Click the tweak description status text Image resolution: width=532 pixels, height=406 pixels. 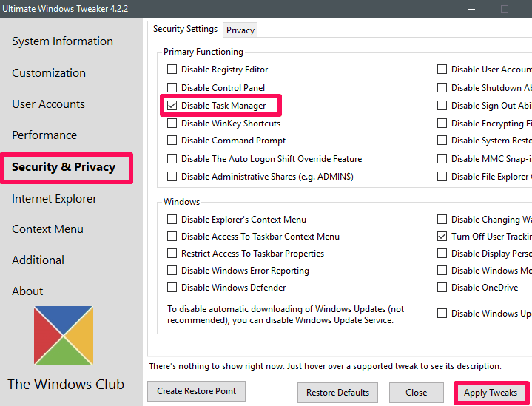(325, 366)
